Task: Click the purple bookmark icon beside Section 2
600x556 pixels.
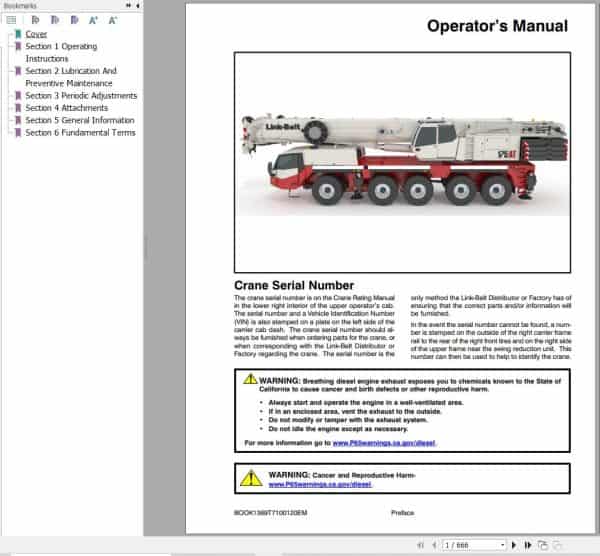Action: 18,71
